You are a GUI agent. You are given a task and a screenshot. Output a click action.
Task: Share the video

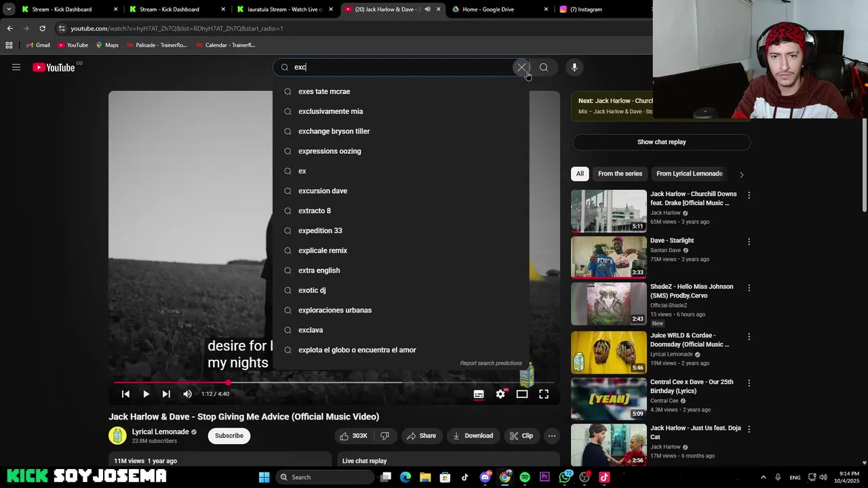[x=421, y=436]
